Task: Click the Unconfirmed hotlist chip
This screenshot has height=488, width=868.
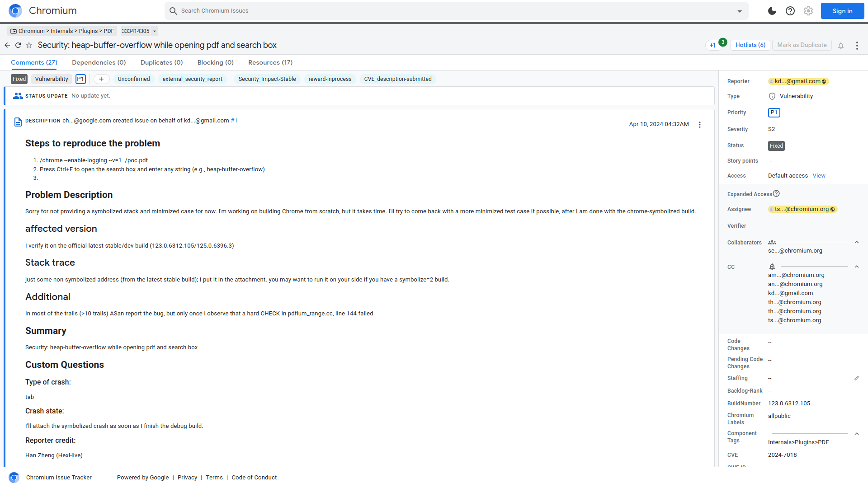Action: pyautogui.click(x=134, y=79)
